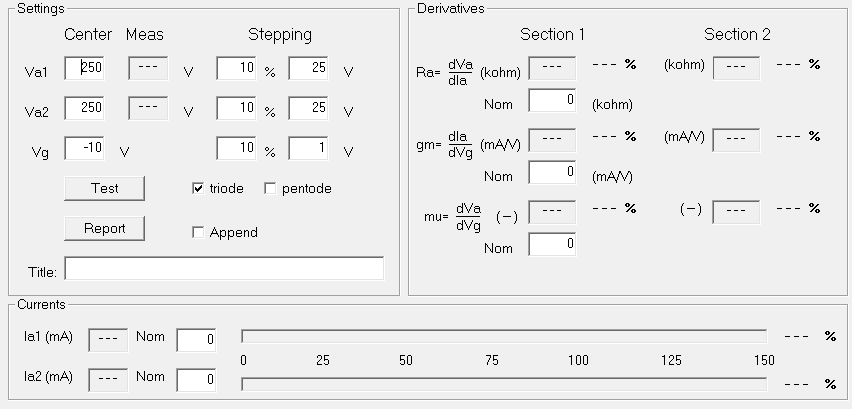This screenshot has height=409, width=852.
Task: Click the Test button
Action: (x=104, y=188)
